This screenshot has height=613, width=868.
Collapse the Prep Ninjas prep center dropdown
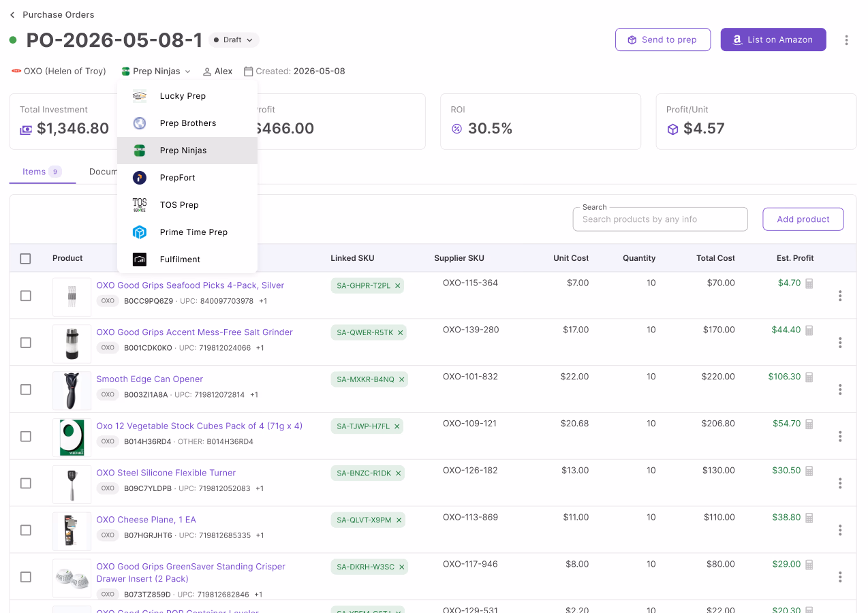pos(156,72)
